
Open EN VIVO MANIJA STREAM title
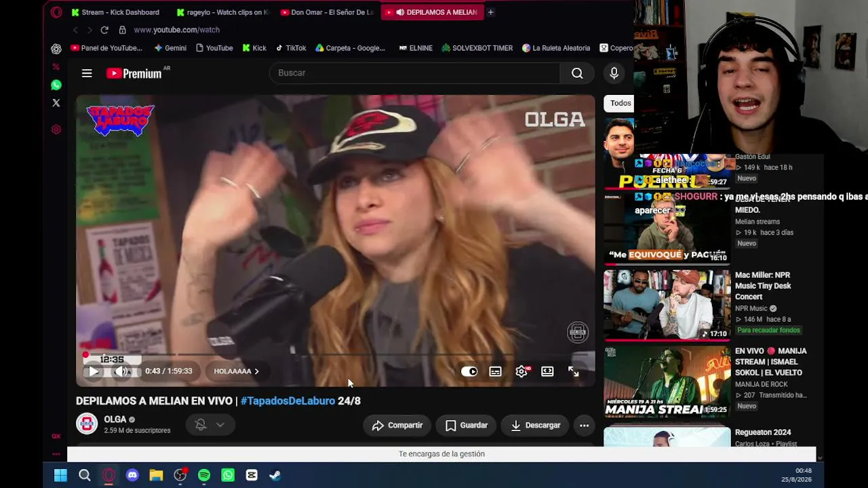[771, 362]
